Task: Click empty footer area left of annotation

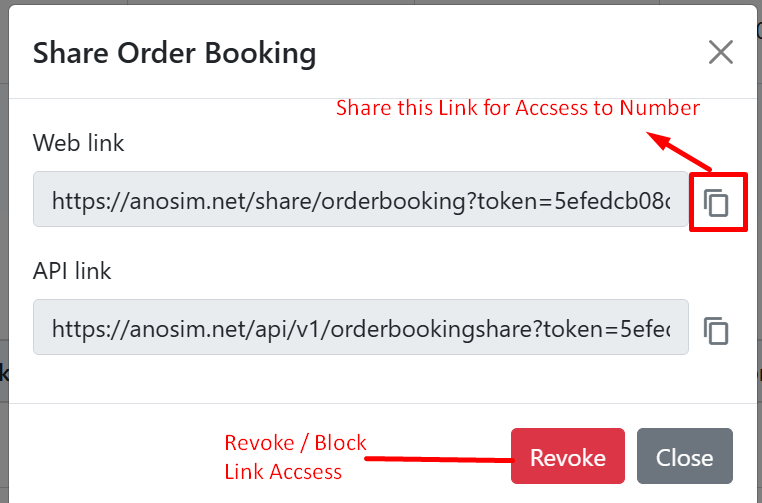Action: pos(110,457)
